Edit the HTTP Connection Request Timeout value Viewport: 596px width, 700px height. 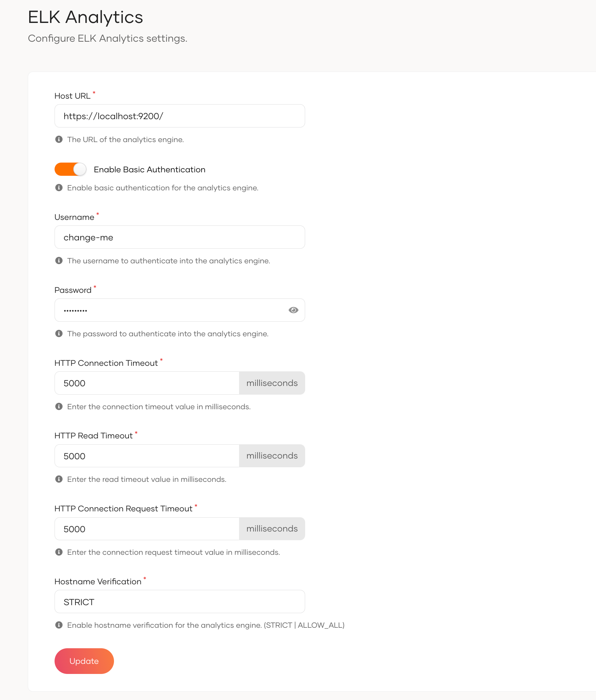point(147,529)
